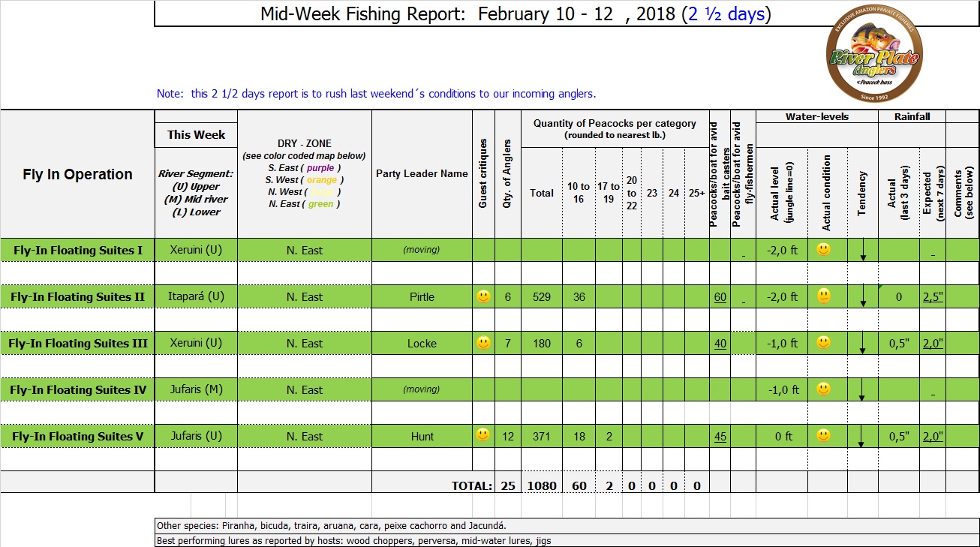Select the Fly-In Floating Suites III row label
This screenshot has width=980, height=547.
77,344
